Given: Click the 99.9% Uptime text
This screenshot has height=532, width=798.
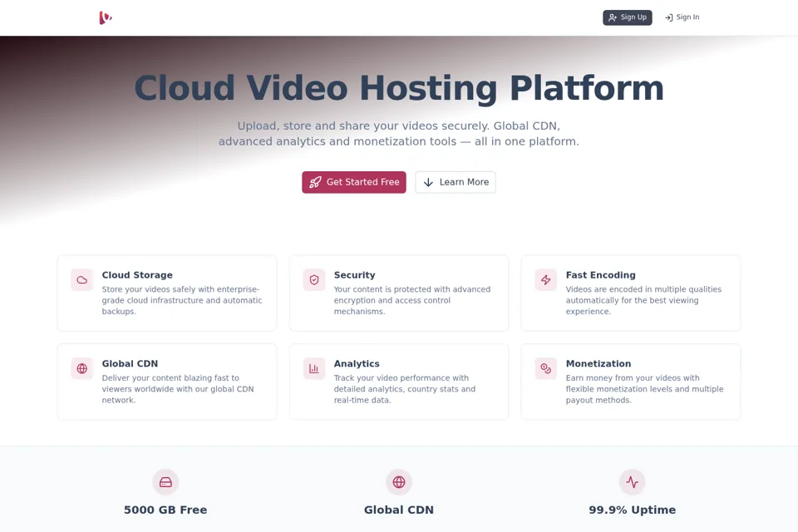Looking at the screenshot, I should pos(632,510).
